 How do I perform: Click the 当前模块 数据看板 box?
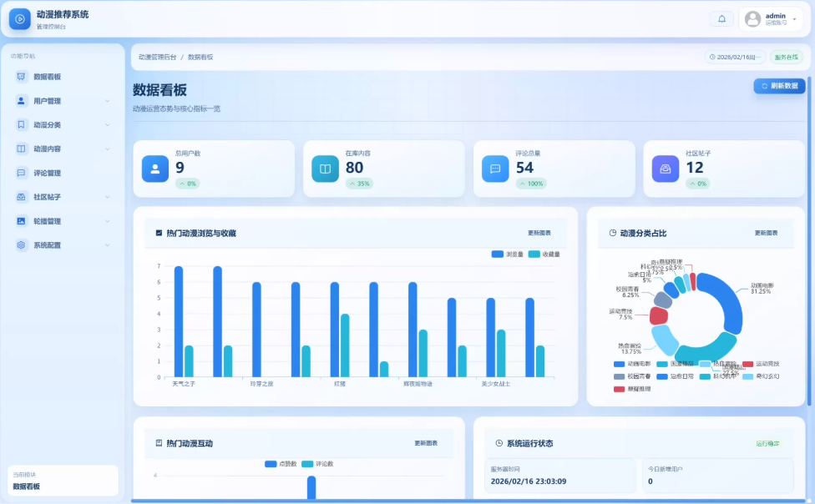coord(63,481)
